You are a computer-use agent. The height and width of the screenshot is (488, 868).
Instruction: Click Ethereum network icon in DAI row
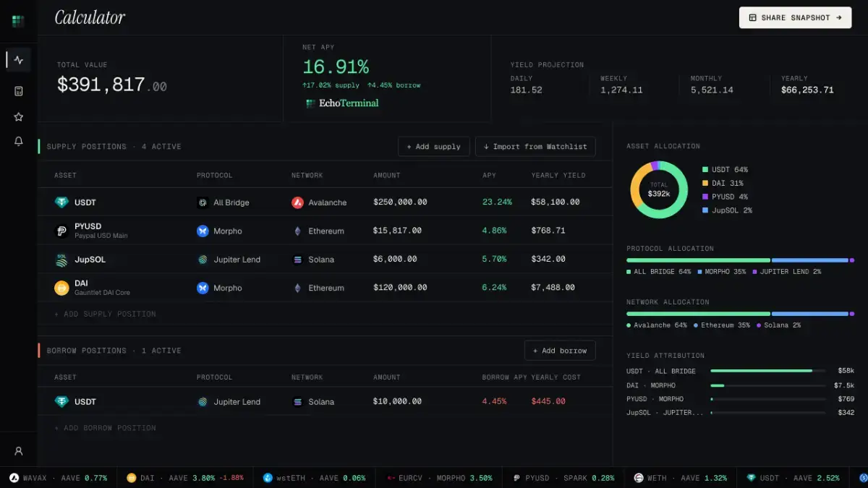coord(297,288)
